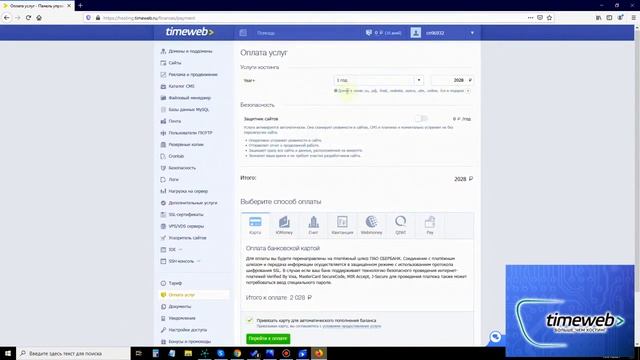The height and width of the screenshot is (360, 640).
Task: Select the Webmoney payment method tab
Action: click(371, 226)
